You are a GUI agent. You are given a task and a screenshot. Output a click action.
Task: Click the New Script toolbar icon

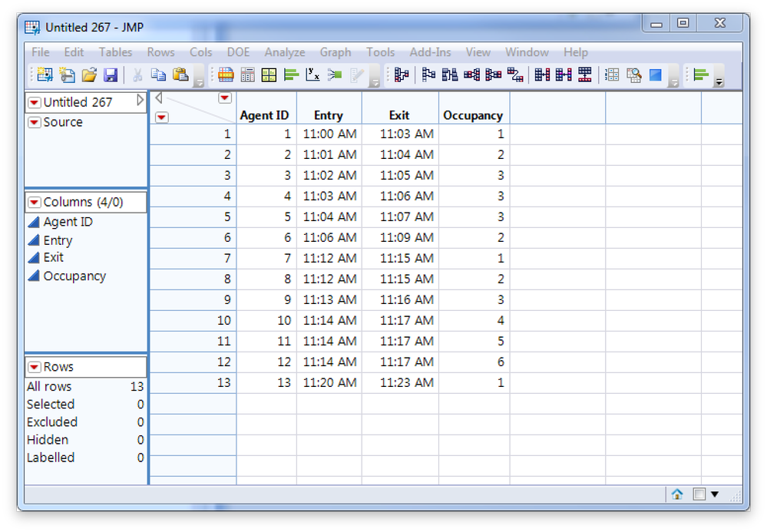[67, 74]
